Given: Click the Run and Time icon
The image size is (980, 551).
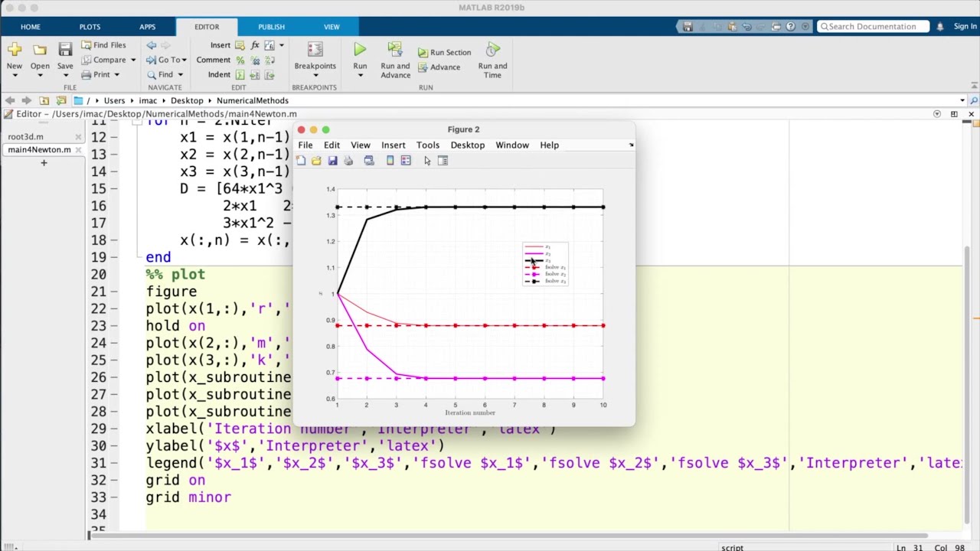Looking at the screenshot, I should coord(492,50).
